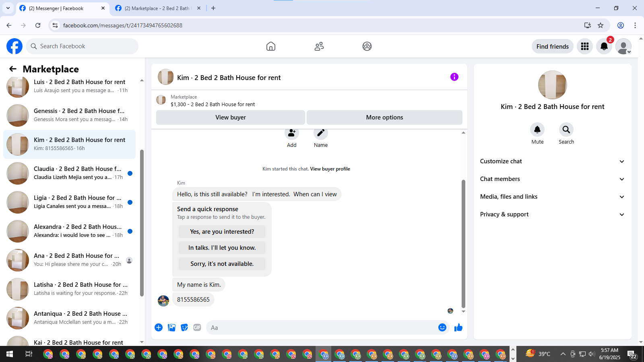Open the Facebook menu grid icon

585,46
